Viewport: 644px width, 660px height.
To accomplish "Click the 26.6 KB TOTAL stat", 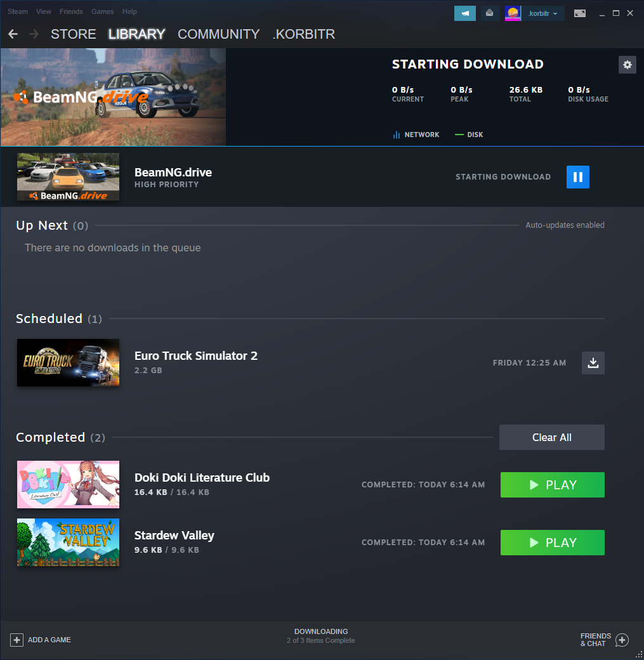I will [x=526, y=94].
